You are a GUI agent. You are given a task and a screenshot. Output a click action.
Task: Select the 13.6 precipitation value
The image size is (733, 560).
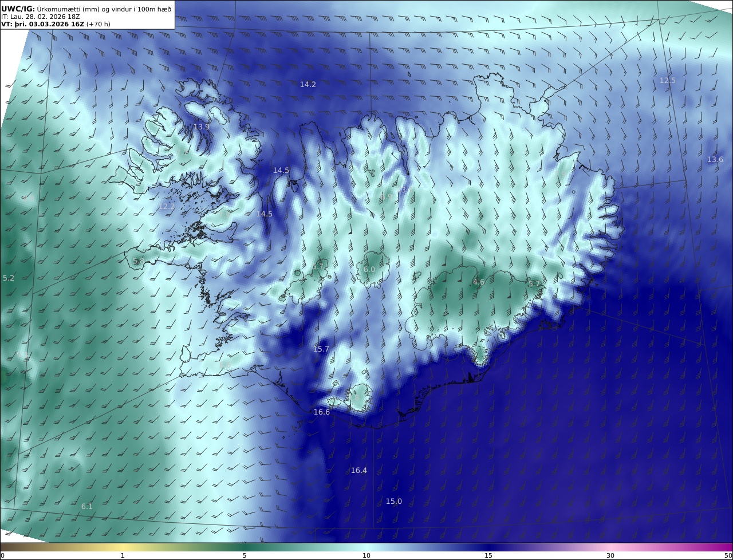pyautogui.click(x=715, y=159)
